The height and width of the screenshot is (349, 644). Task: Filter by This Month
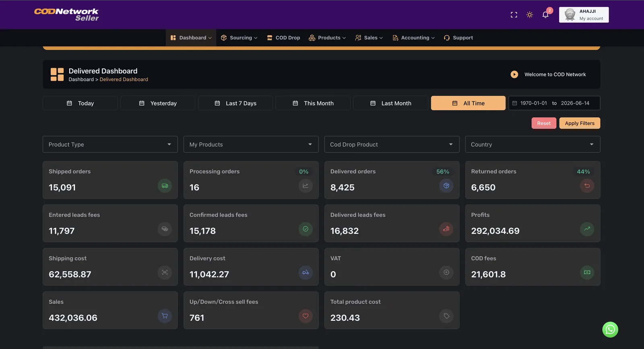point(313,103)
